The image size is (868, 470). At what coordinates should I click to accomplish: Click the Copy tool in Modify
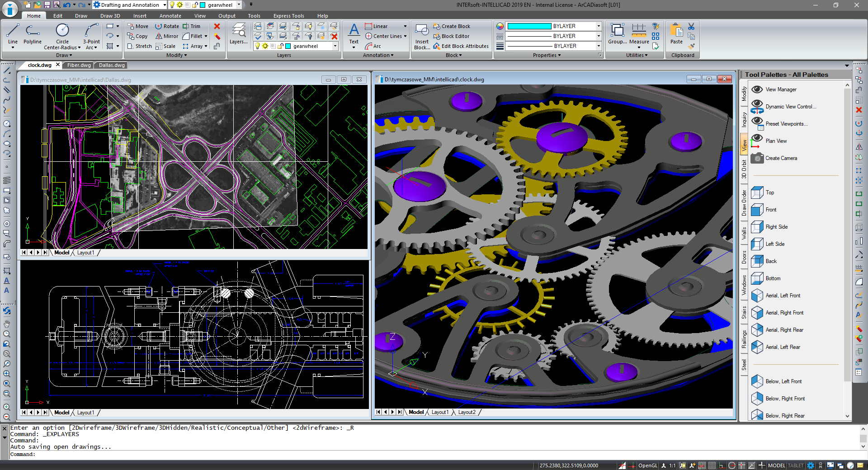click(137, 36)
